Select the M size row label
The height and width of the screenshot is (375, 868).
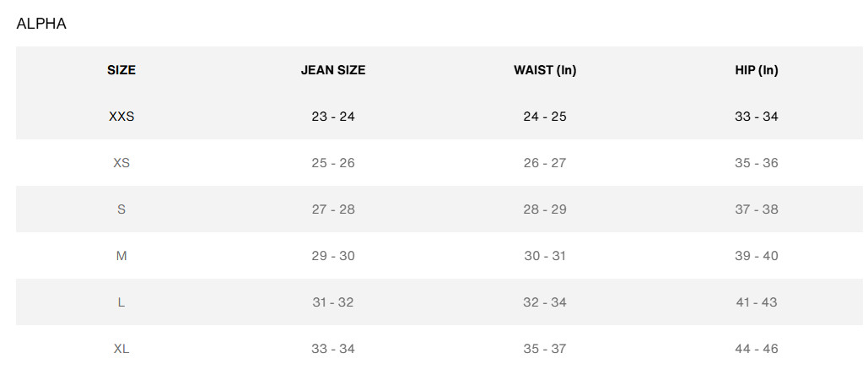pyautogui.click(x=121, y=256)
